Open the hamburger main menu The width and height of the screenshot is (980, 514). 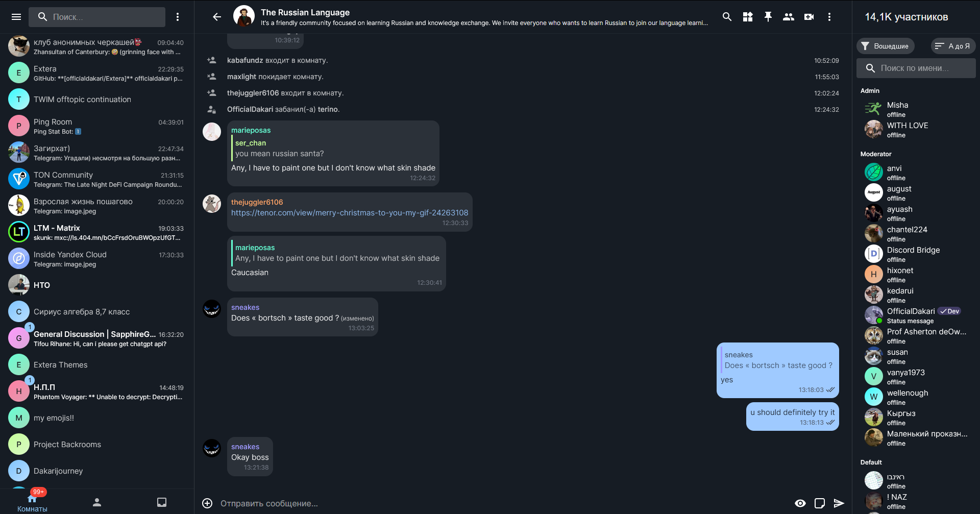tap(16, 17)
